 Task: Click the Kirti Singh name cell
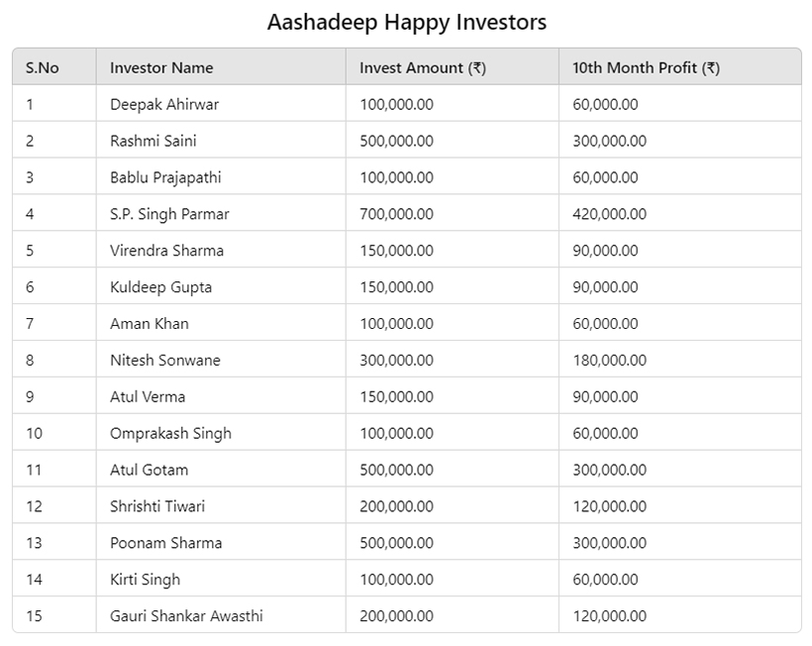(x=145, y=580)
